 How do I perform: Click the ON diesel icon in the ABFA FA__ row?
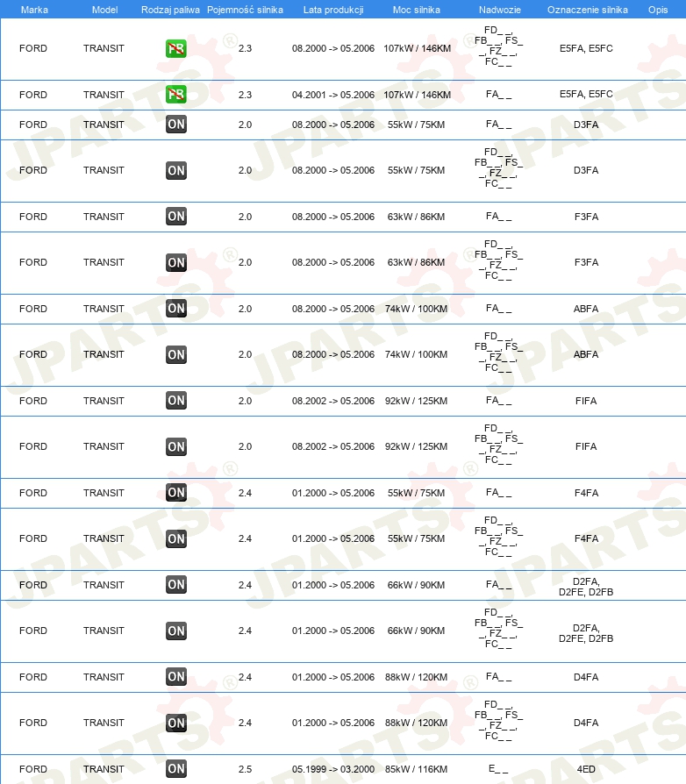coord(176,309)
